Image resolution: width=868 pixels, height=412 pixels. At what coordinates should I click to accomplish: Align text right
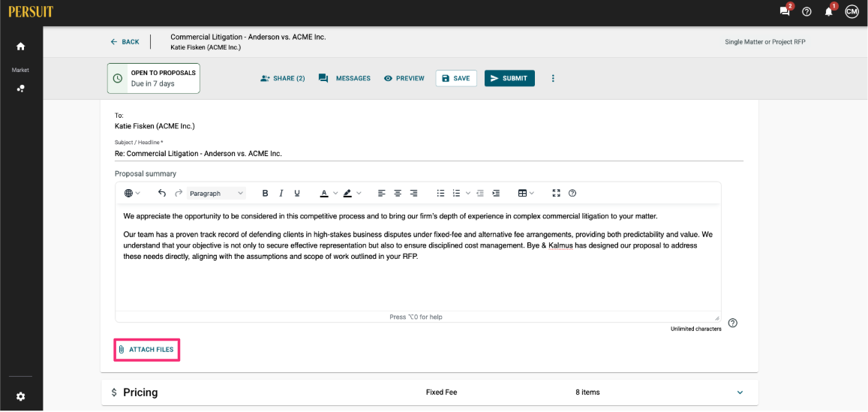point(413,194)
